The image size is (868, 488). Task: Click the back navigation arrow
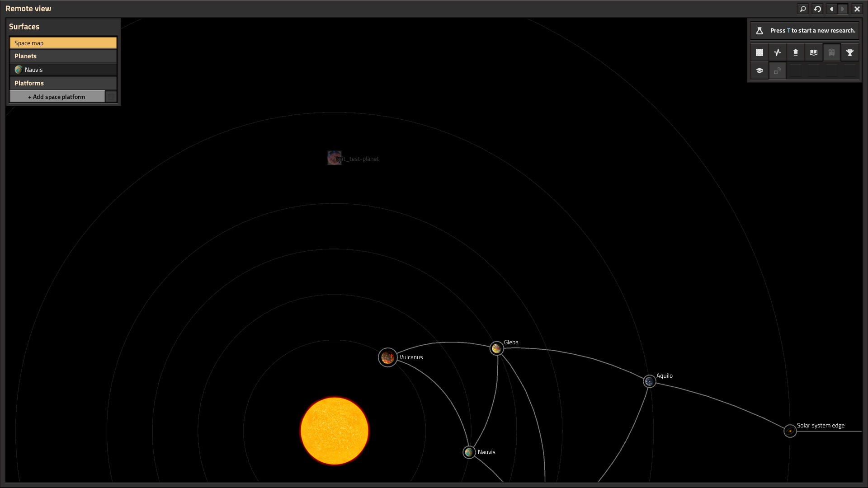(x=831, y=9)
